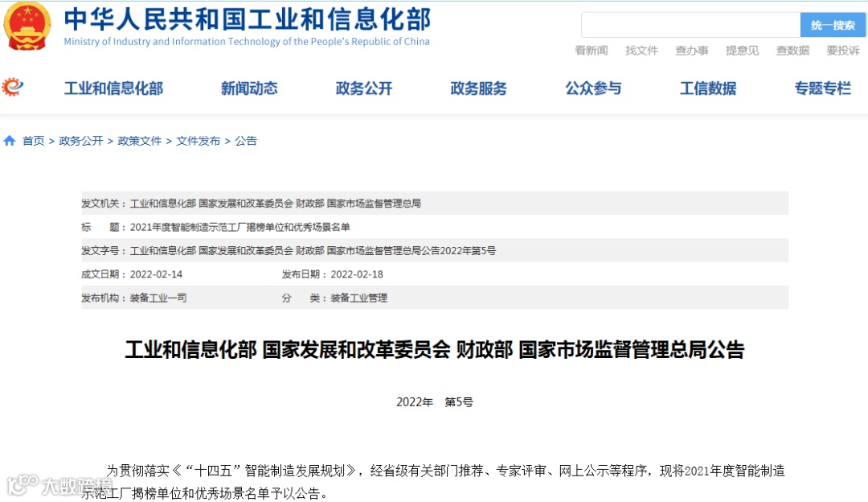Screen dimensions: 868x502
Task: Click the national emblem logo
Action: (x=27, y=26)
